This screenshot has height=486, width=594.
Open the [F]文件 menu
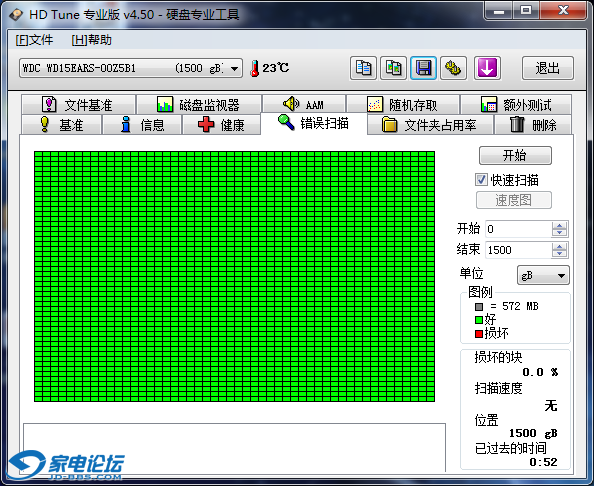tap(34, 40)
